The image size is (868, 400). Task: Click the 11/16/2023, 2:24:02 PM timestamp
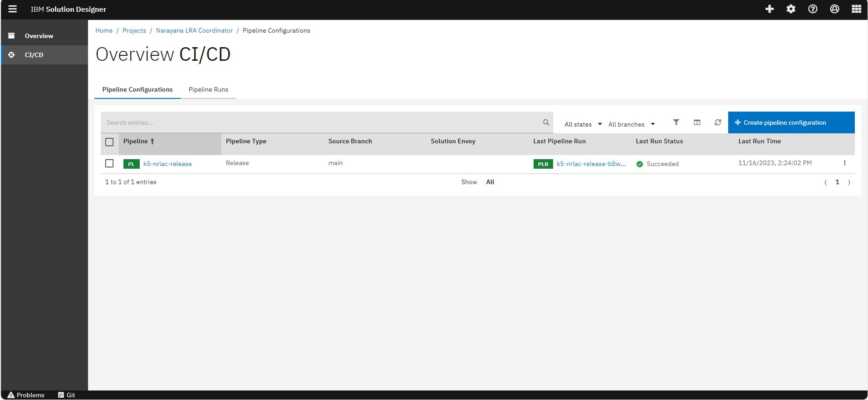click(775, 163)
